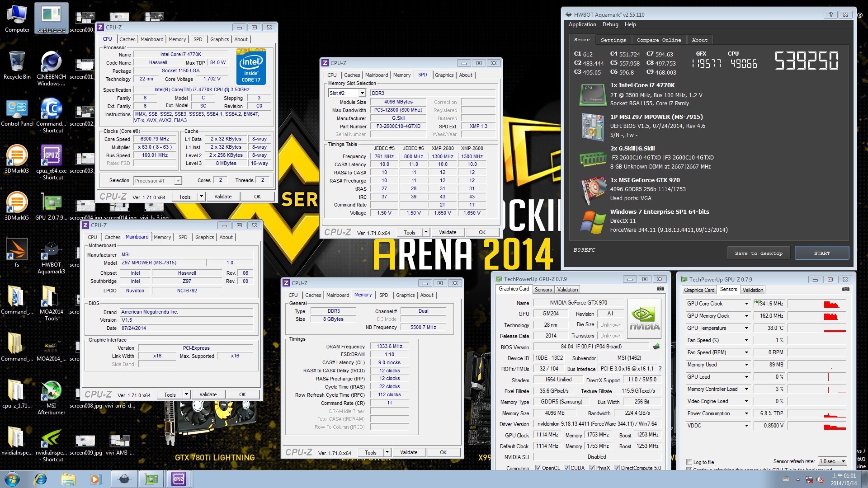This screenshot has width=868, height=488.
Task: Open Windows Explorer from the taskbar
Action: click(68, 479)
